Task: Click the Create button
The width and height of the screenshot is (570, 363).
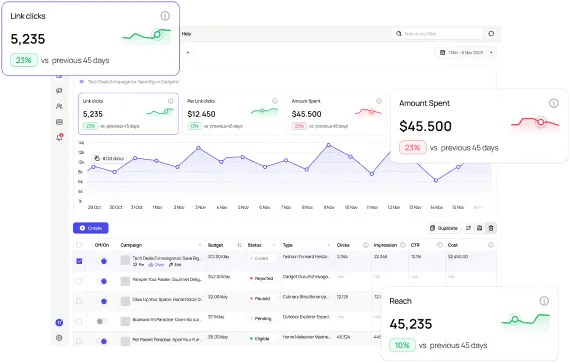Action: coord(91,228)
